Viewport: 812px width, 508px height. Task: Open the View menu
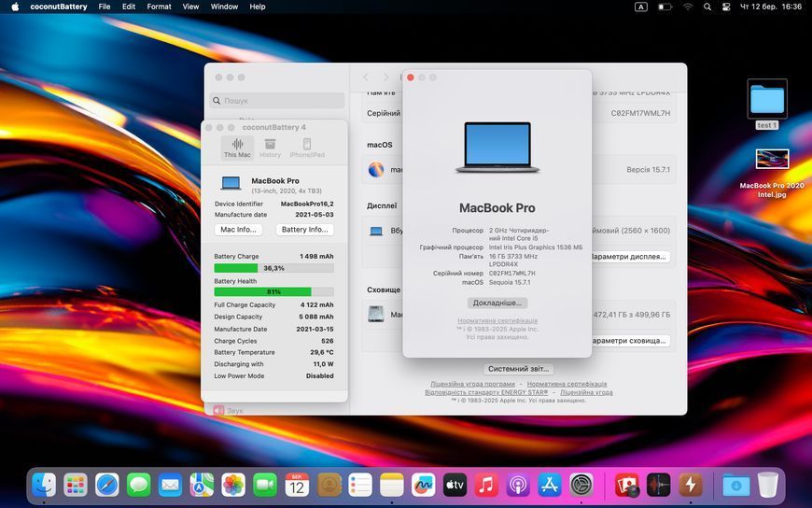click(190, 7)
